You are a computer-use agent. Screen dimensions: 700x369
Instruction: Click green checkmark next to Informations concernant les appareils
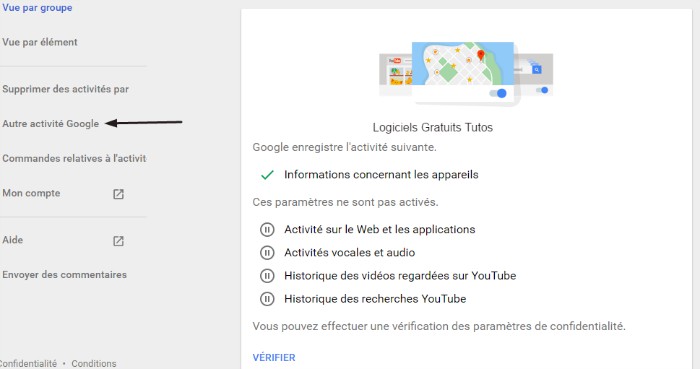click(267, 175)
